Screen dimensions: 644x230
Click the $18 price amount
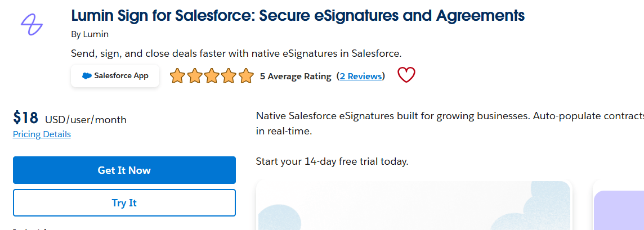26,118
